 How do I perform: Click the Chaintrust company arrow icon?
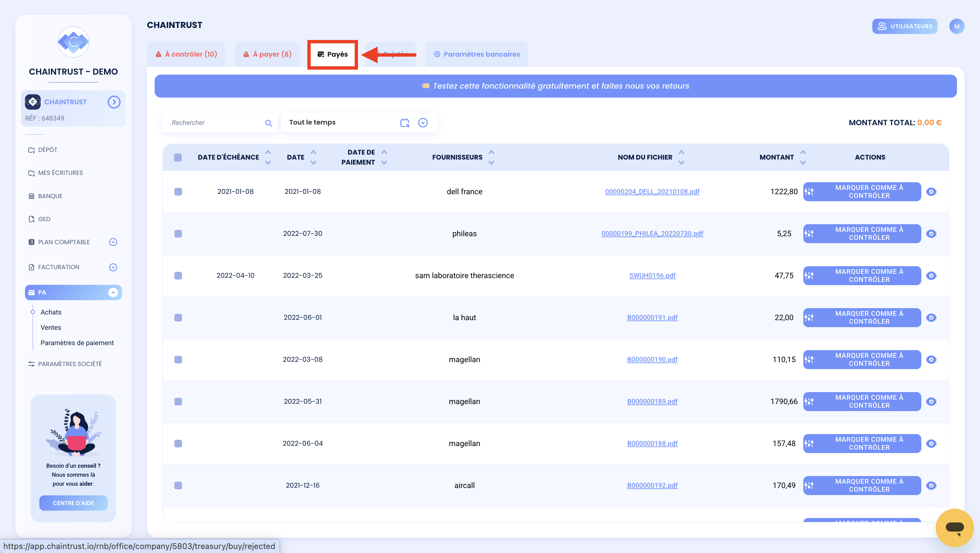tap(114, 102)
